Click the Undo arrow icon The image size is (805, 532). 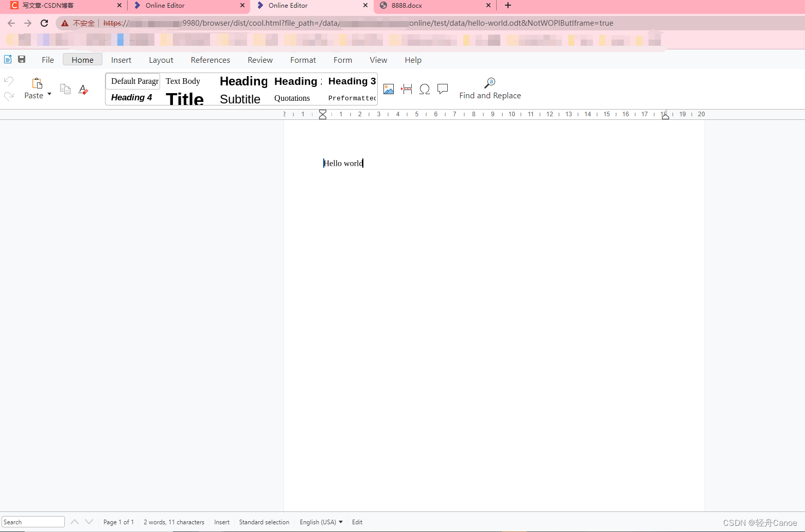tap(9, 81)
